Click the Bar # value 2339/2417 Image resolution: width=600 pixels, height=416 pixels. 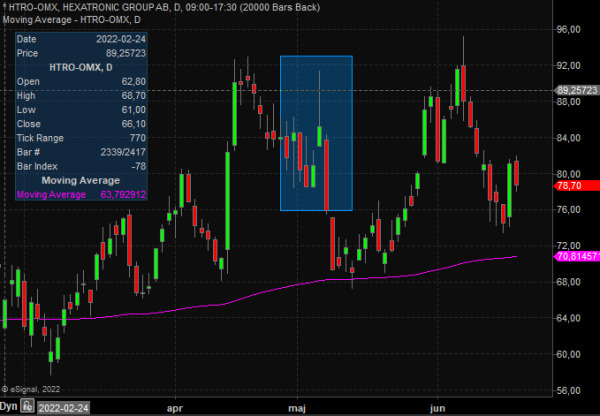123,152
